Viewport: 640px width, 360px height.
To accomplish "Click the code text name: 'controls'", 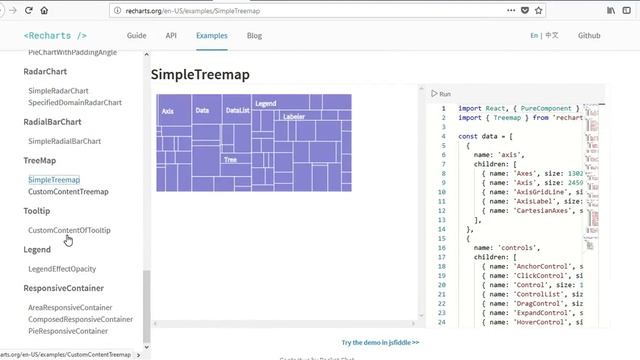I will pos(506,248).
